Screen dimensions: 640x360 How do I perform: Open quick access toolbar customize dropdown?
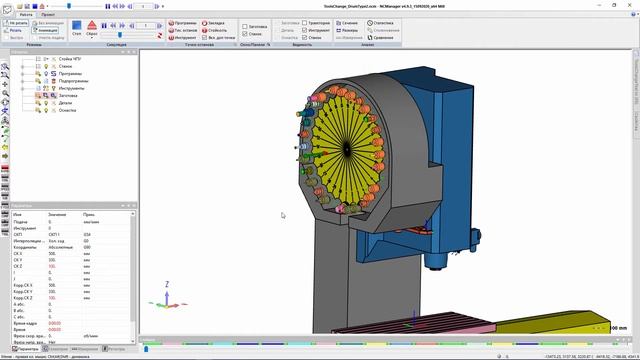point(163,7)
